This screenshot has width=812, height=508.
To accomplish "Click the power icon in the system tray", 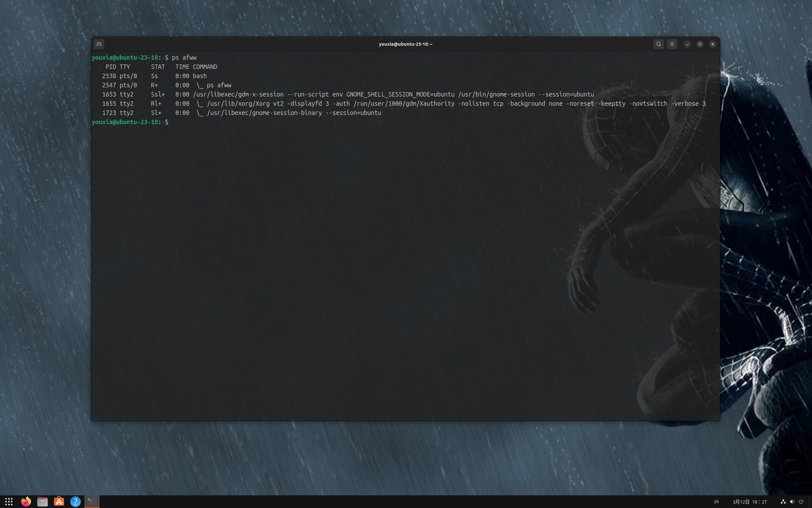I will 801,501.
